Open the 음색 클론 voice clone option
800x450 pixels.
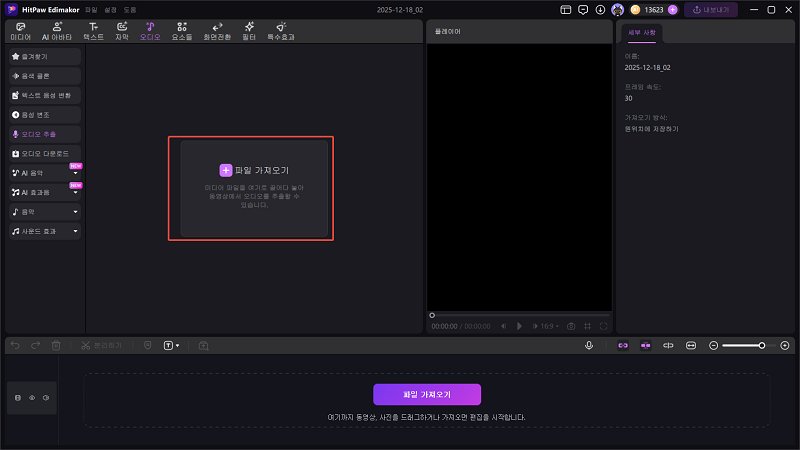point(45,76)
